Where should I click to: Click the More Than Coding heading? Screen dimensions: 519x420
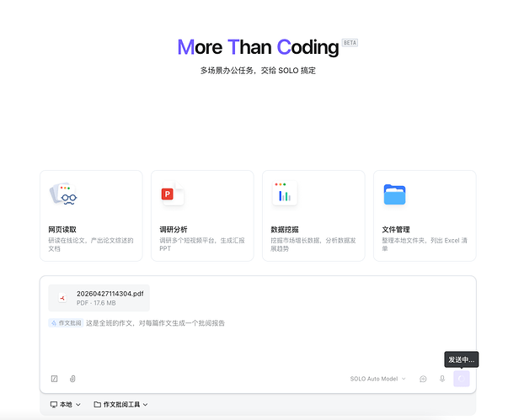click(x=258, y=47)
